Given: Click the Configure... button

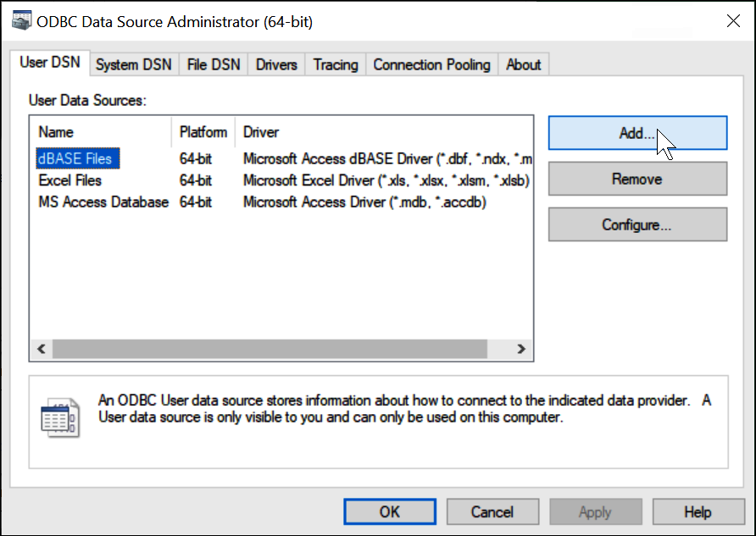Looking at the screenshot, I should [x=637, y=224].
